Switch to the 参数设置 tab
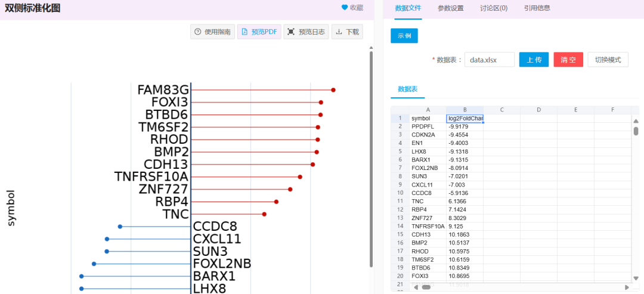 point(451,8)
